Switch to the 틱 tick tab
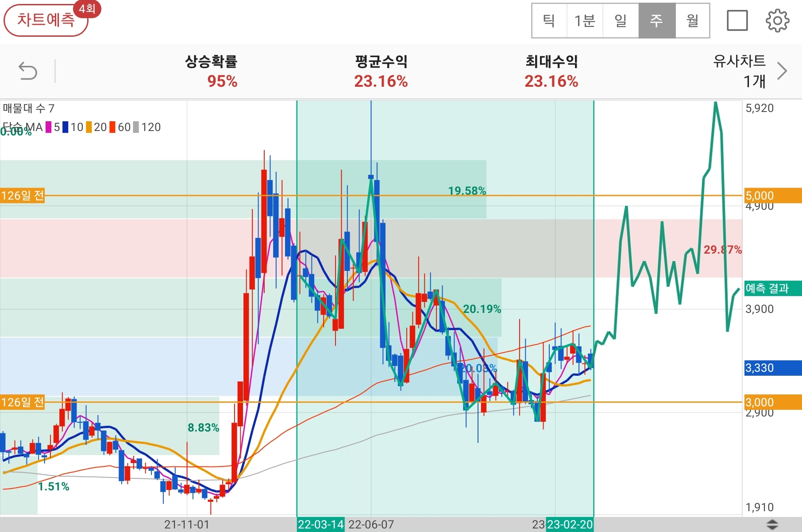This screenshot has width=802, height=532. (x=549, y=21)
